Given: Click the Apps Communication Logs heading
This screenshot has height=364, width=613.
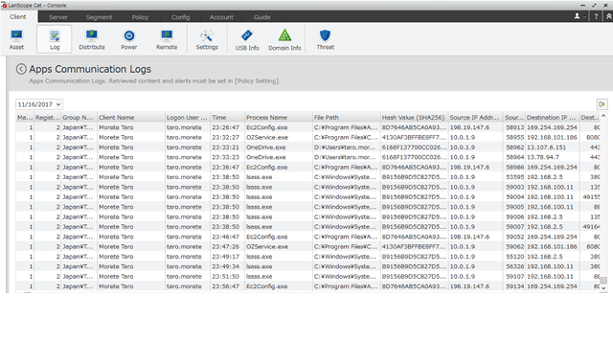Looking at the screenshot, I should point(90,69).
